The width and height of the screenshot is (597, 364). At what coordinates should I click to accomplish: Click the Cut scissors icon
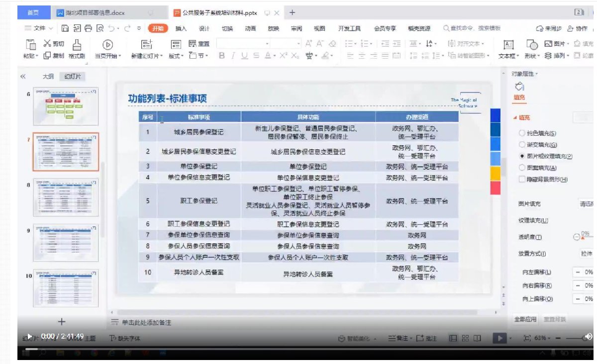(48, 43)
